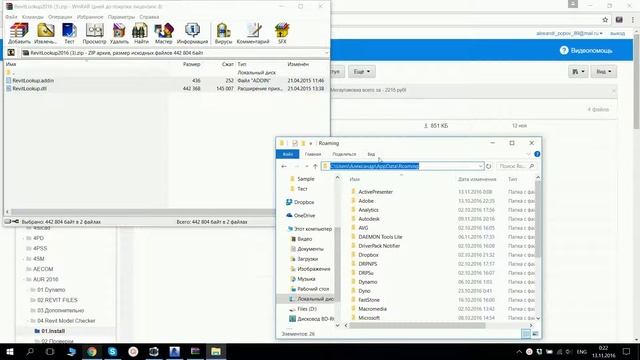Click the Удалить (Delete) icon in WinRAR
The image size is (640, 360).
[119, 33]
